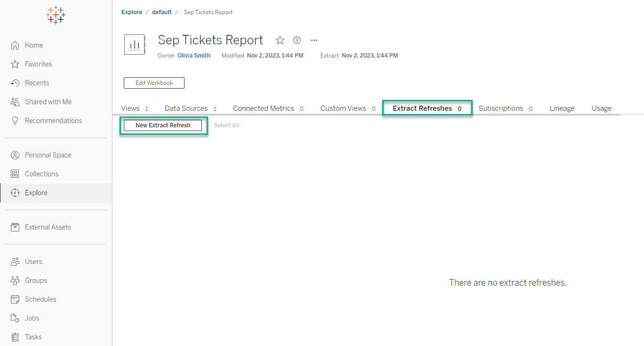644x346 pixels.
Task: Show workbook details info icon
Action: pyautogui.click(x=297, y=40)
